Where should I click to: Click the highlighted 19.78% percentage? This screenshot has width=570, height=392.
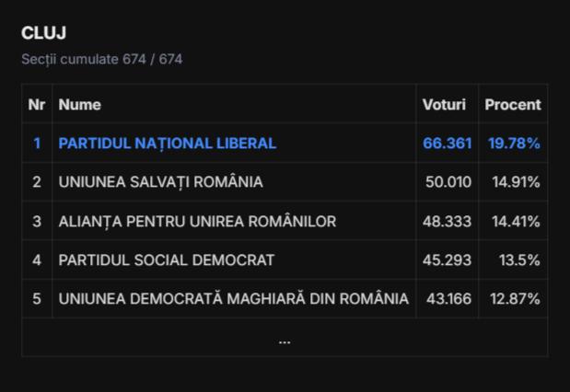point(514,144)
